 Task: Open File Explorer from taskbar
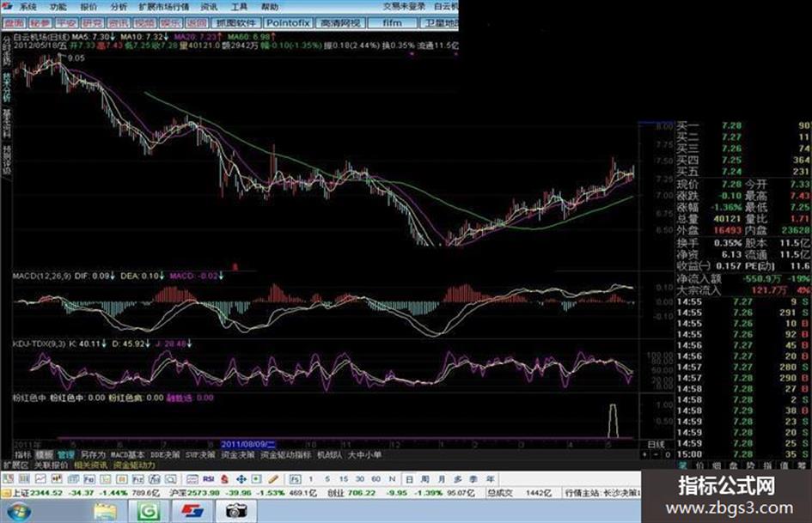(105, 512)
